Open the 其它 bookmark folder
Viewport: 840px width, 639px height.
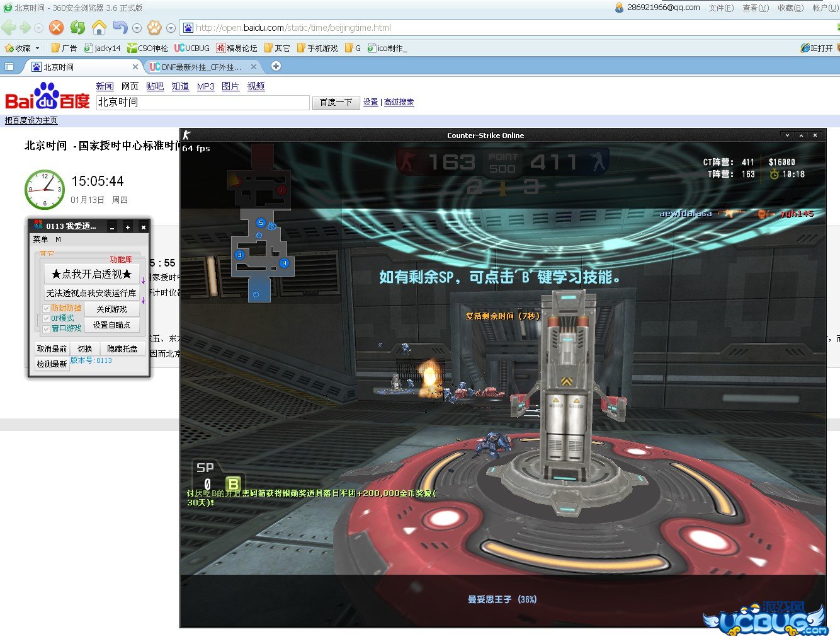point(277,48)
